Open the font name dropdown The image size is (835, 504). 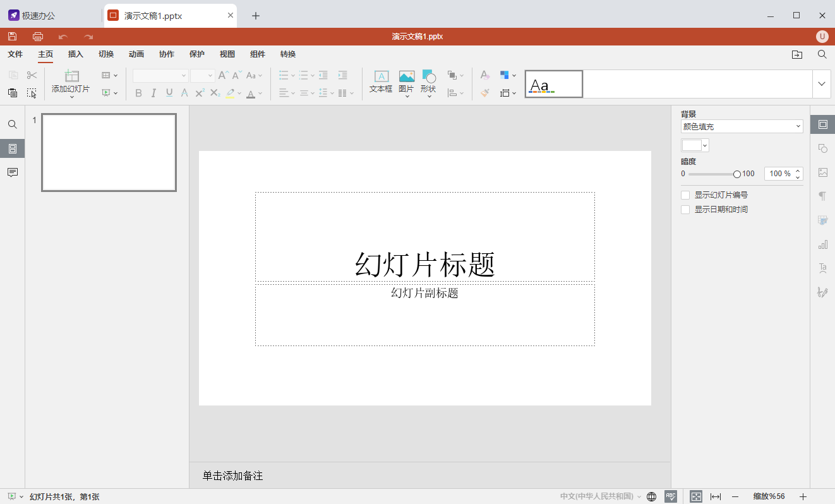pos(161,76)
